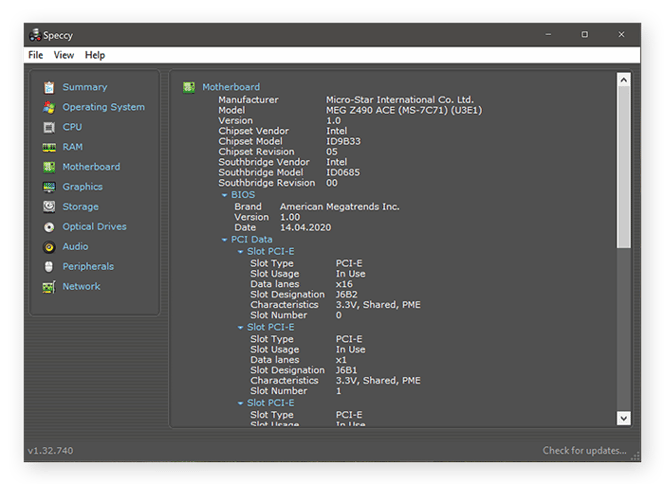Viewport: 664px width, 484px height.
Task: Open the View menu
Action: (x=64, y=55)
